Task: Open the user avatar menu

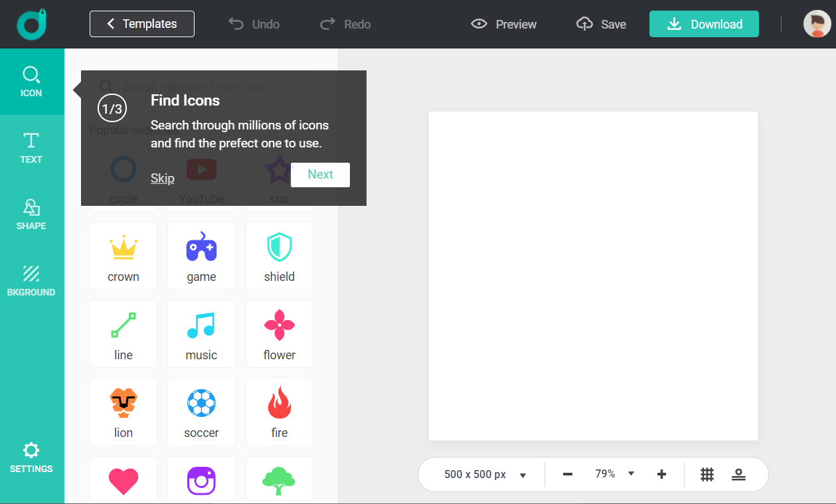Action: (817, 24)
